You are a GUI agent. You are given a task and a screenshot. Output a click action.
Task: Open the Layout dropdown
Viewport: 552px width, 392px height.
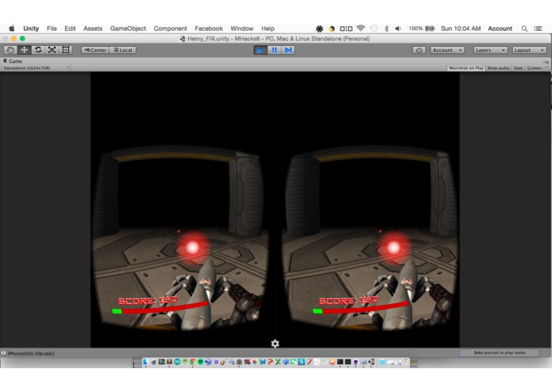click(529, 50)
